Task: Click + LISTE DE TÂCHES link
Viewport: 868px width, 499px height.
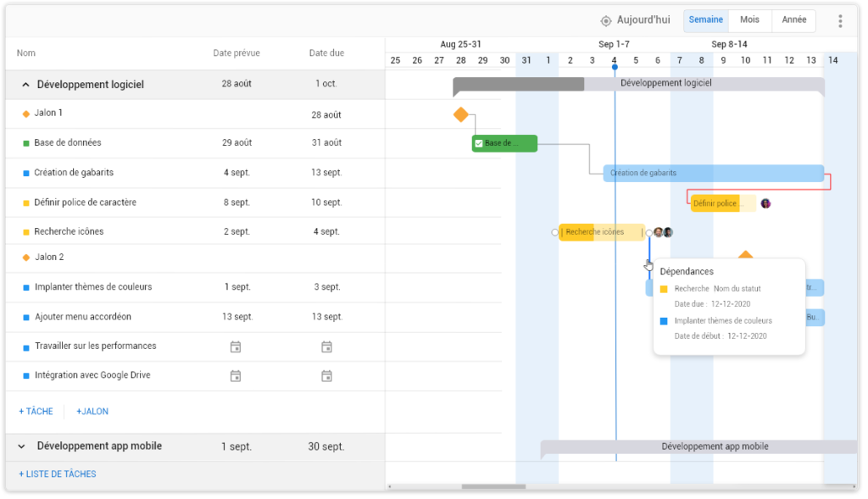Action: tap(58, 474)
